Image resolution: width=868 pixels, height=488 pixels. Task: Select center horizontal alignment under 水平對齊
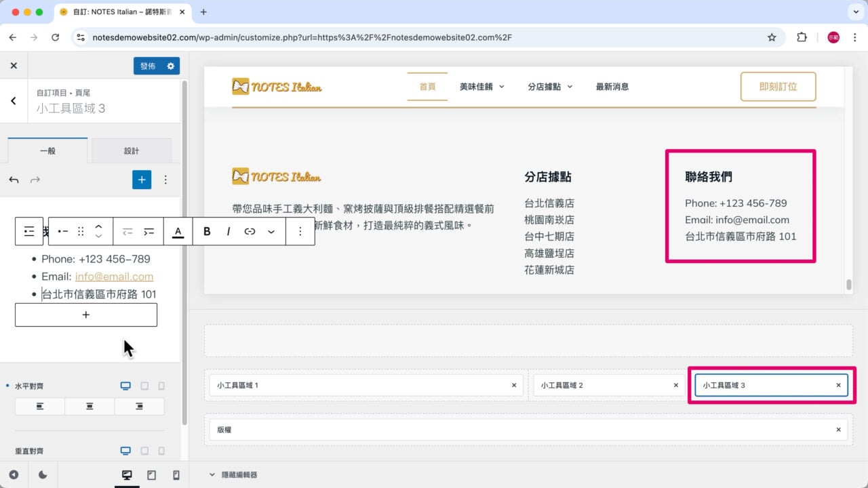[x=89, y=406]
